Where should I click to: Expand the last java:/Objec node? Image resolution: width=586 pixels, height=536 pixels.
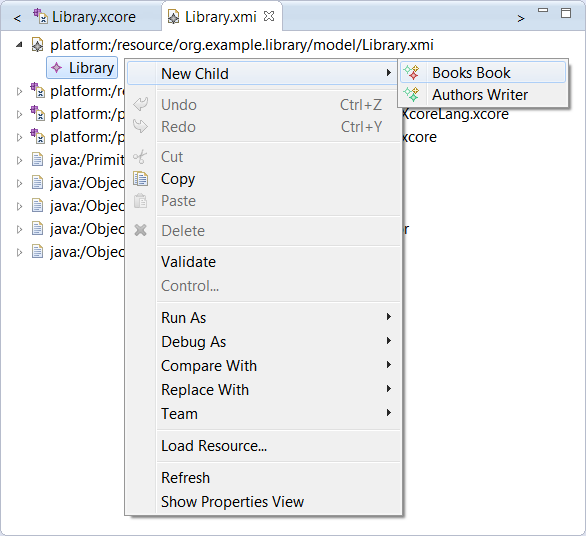19,253
